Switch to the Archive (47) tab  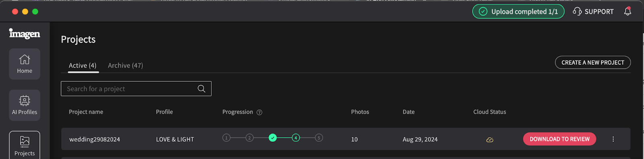pyautogui.click(x=126, y=66)
